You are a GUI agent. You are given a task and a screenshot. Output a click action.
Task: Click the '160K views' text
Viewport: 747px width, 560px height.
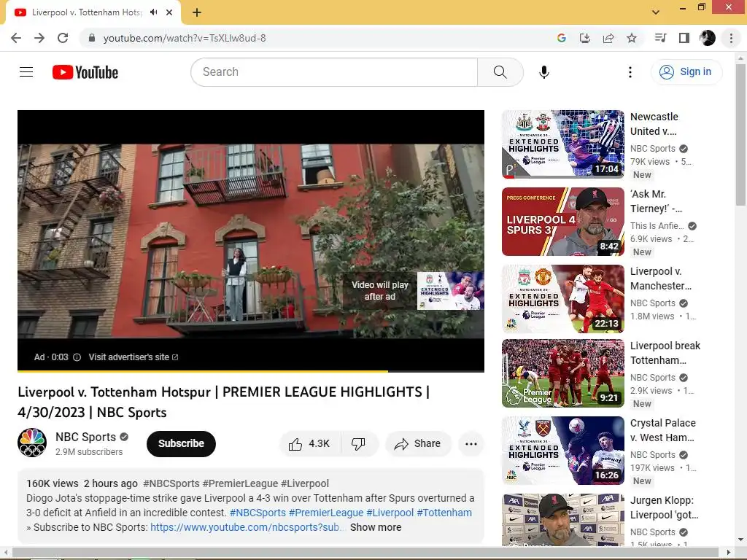pos(53,483)
